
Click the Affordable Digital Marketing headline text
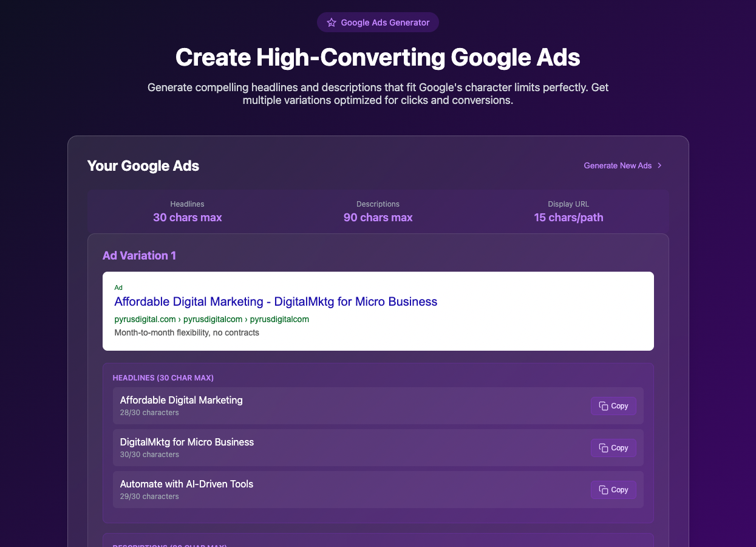point(182,400)
